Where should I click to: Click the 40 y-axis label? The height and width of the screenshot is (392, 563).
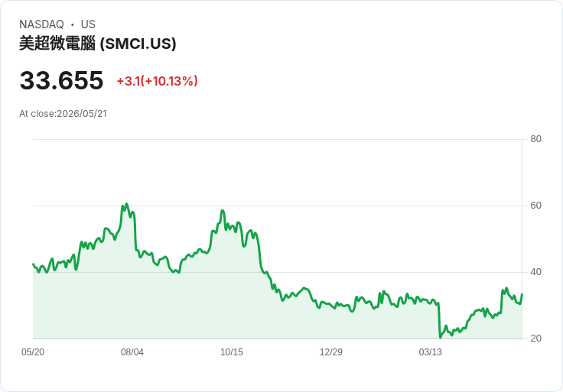535,272
